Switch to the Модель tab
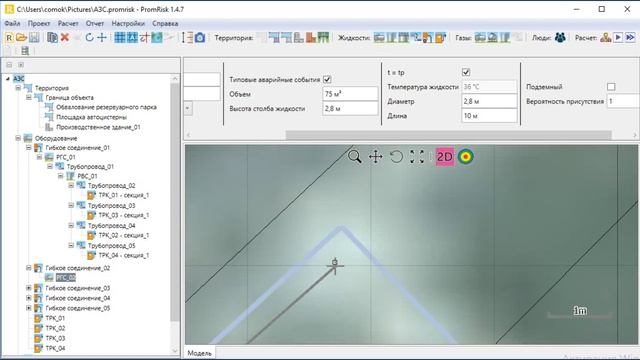640x360 pixels. coord(200,353)
